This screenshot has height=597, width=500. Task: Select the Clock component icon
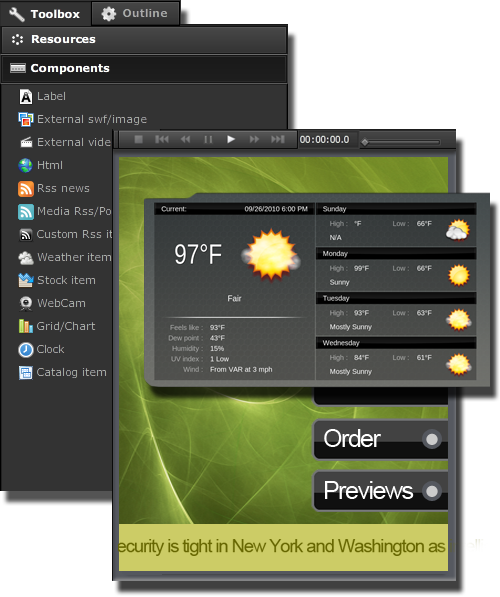(26, 350)
